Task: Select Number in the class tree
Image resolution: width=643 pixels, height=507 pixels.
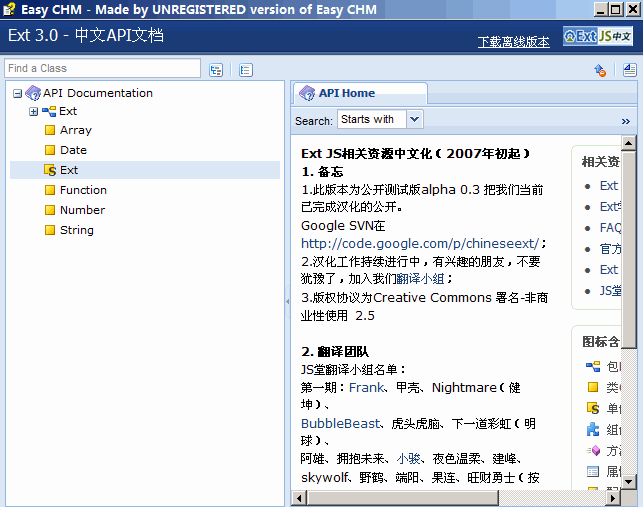Action: point(82,210)
